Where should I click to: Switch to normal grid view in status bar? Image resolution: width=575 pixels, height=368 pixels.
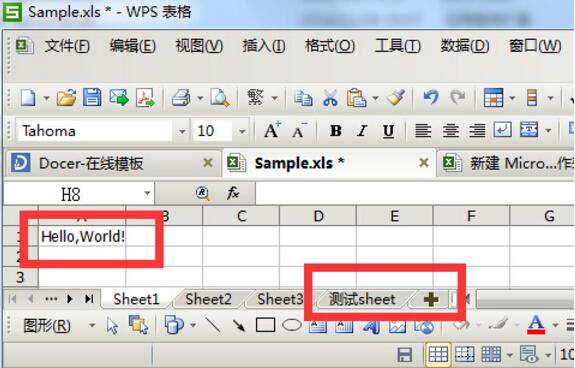pyautogui.click(x=438, y=354)
